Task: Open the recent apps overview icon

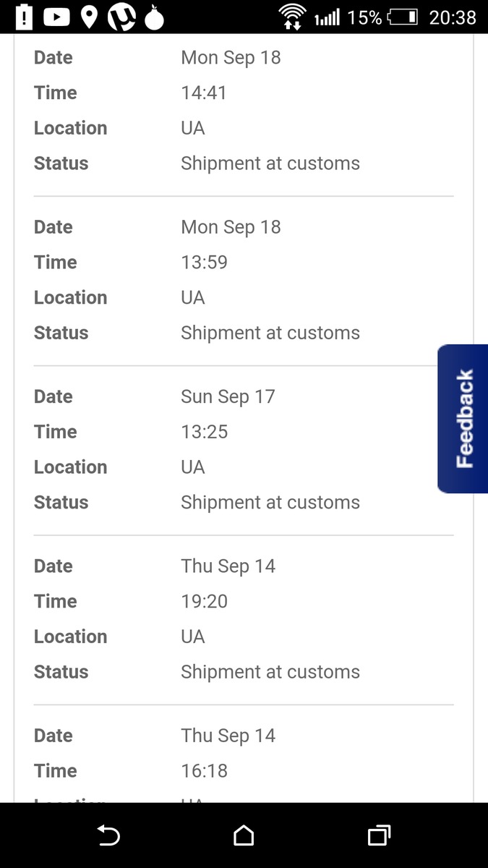Action: [379, 835]
